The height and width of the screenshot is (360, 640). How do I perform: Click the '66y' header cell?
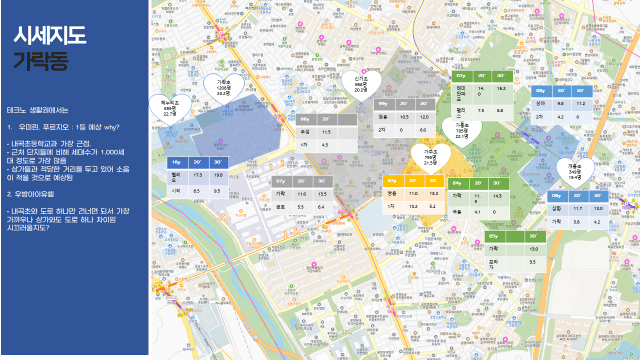(x=305, y=120)
